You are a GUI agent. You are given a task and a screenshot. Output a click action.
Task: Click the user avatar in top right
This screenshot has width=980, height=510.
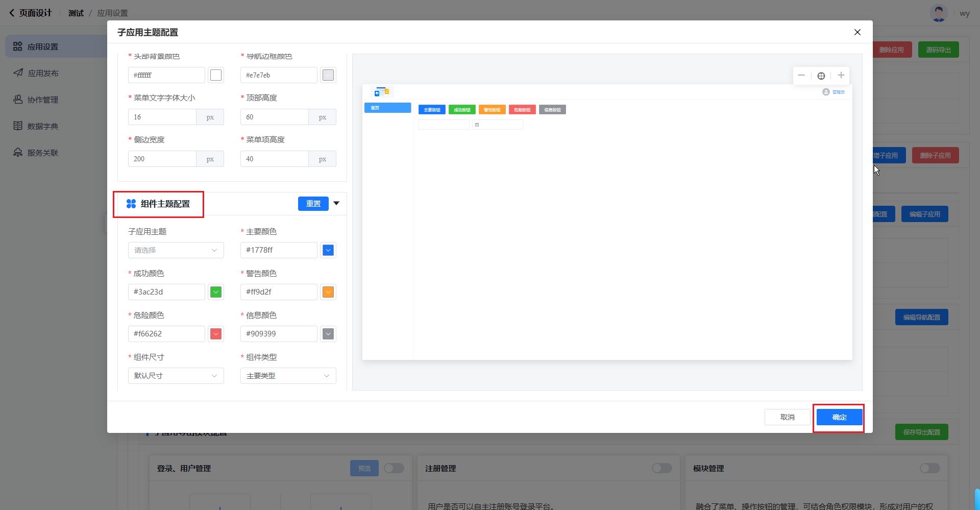click(938, 13)
